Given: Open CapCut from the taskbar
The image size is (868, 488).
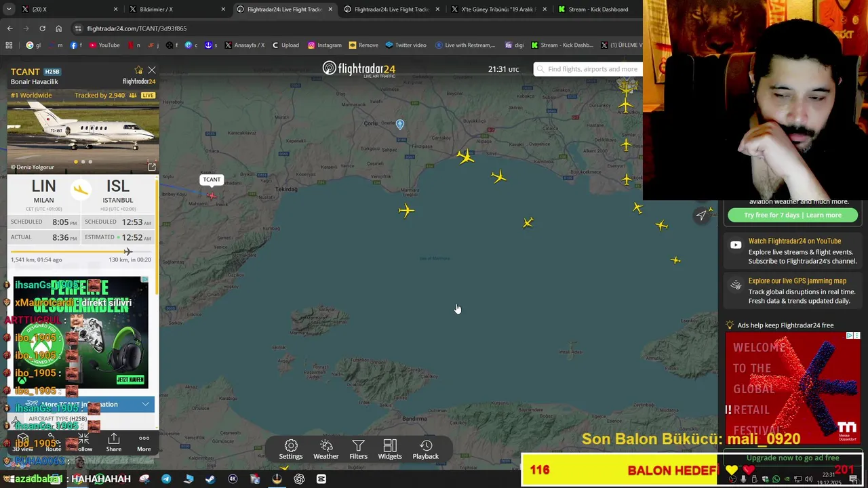Looking at the screenshot, I should point(321,479).
